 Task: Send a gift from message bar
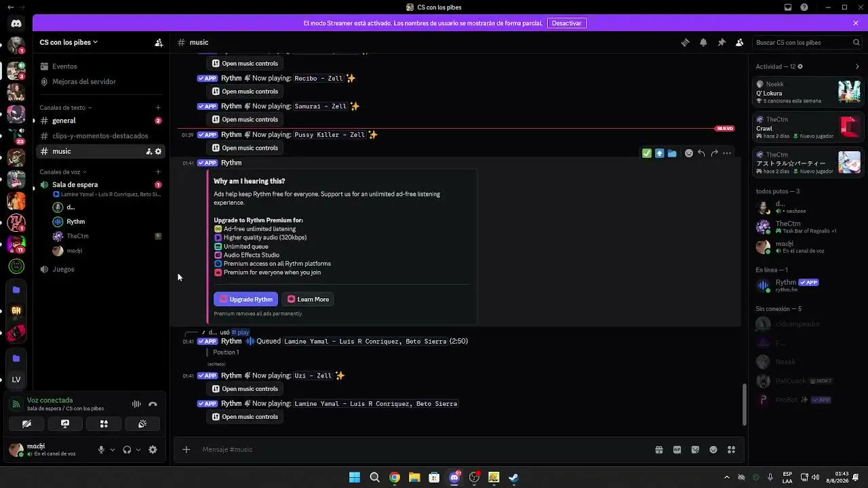658,449
